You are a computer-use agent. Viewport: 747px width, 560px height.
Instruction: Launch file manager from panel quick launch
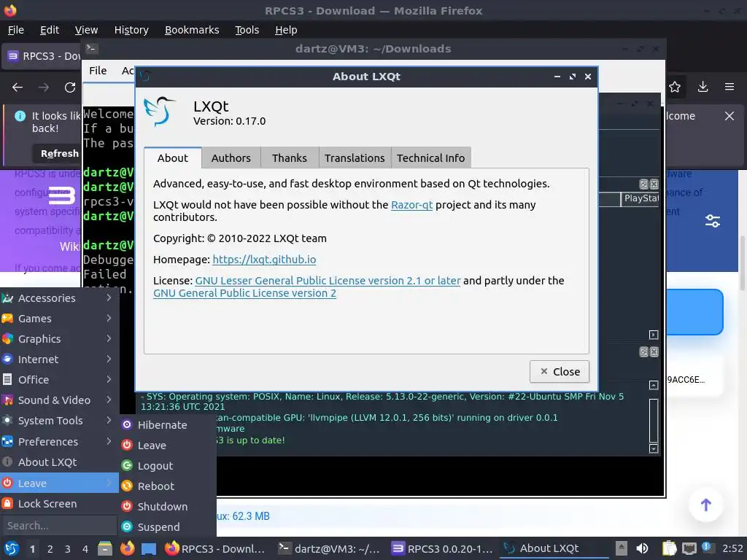point(105,548)
